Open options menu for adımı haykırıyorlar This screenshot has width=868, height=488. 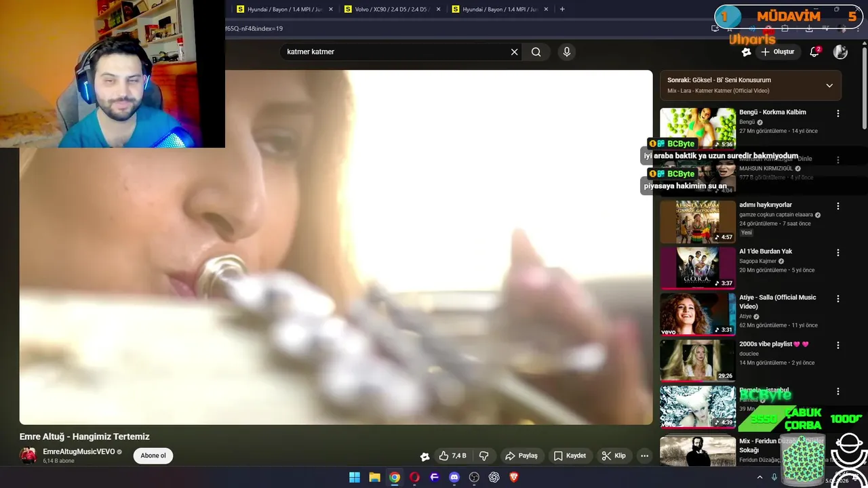coord(837,206)
